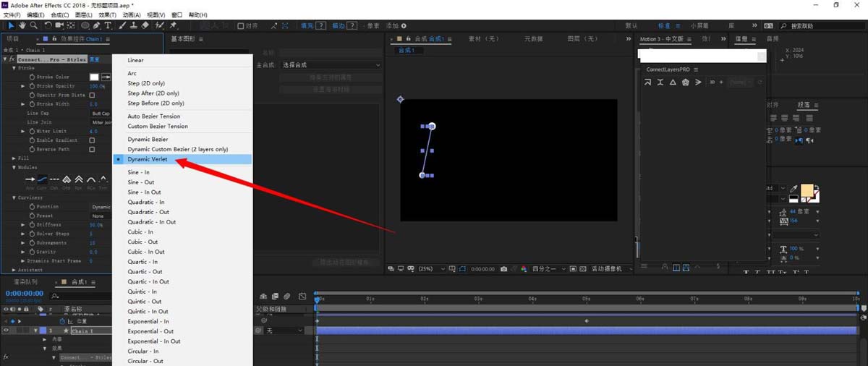
Task: Collapse the Stroke group
Action: point(14,68)
